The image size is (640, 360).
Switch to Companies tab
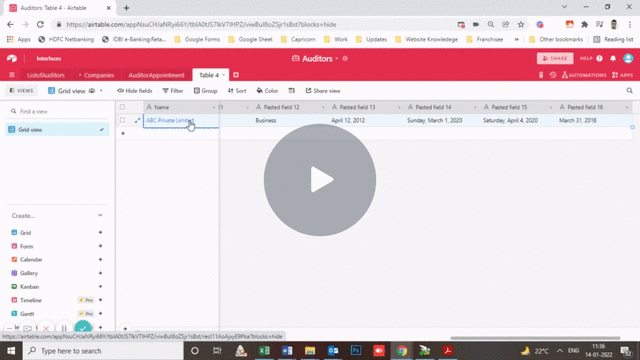(96, 76)
